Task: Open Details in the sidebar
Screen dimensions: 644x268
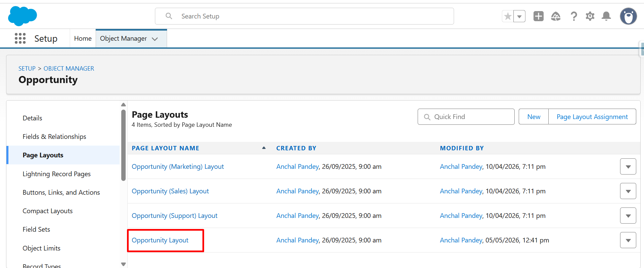Action: 32,118
